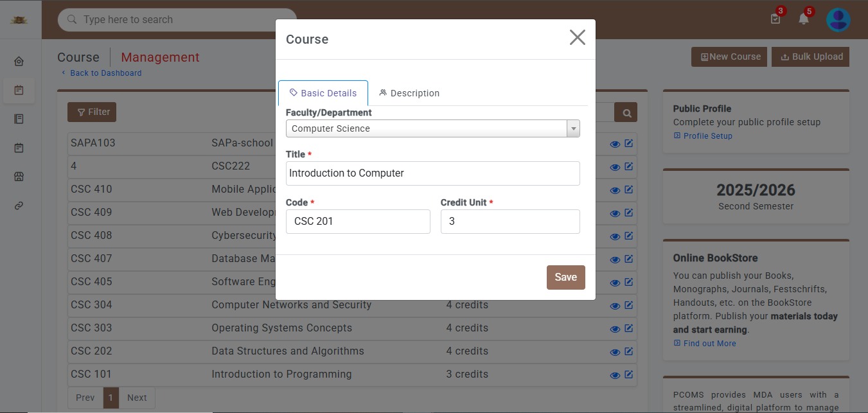Open the store icon in left sidebar
This screenshot has width=868, height=413.
click(19, 177)
